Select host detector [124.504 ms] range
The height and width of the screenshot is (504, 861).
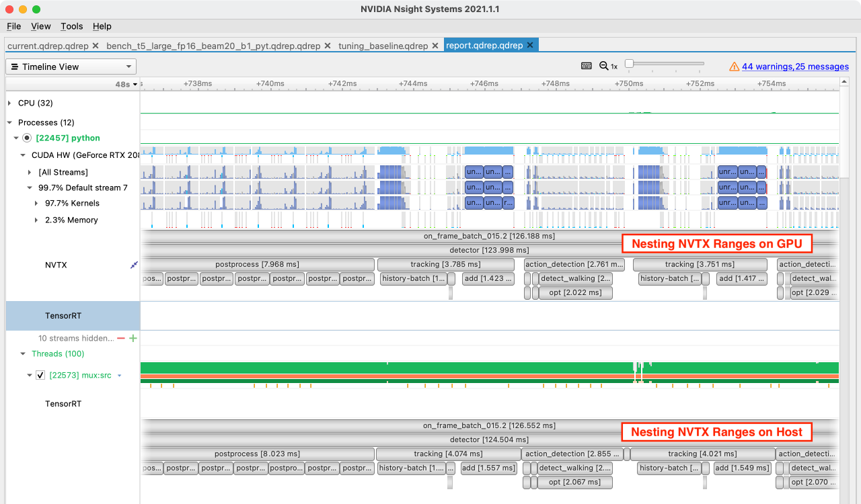pyautogui.click(x=489, y=439)
